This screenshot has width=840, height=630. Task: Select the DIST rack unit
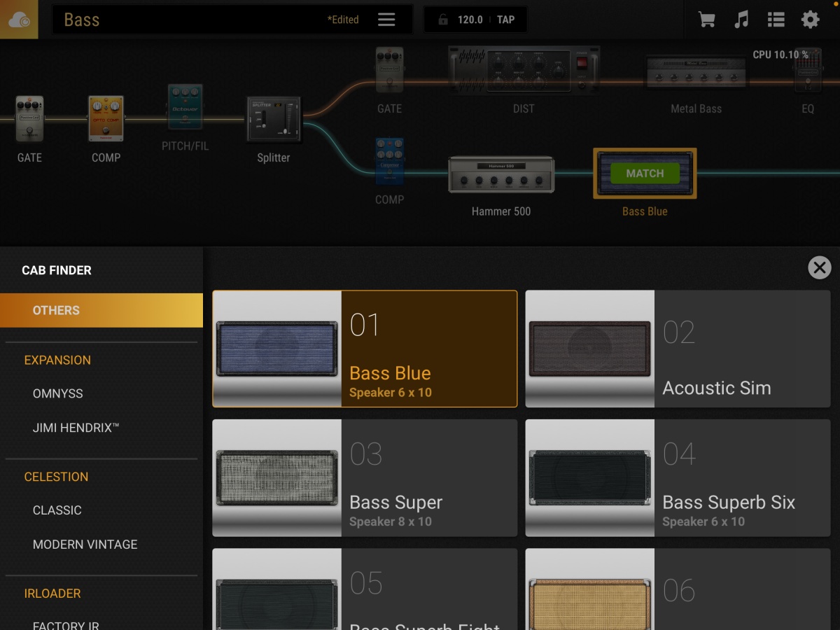pyautogui.click(x=524, y=70)
